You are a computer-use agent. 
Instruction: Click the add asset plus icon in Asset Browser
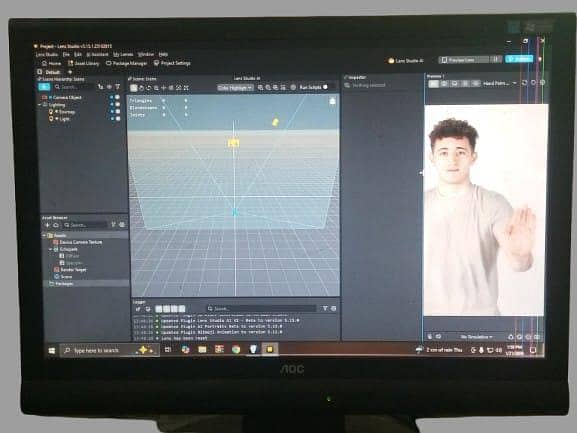pyautogui.click(x=47, y=225)
